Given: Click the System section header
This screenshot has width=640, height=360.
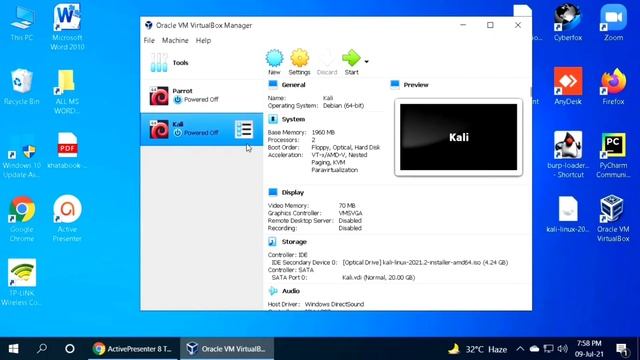Looking at the screenshot, I should 293,119.
